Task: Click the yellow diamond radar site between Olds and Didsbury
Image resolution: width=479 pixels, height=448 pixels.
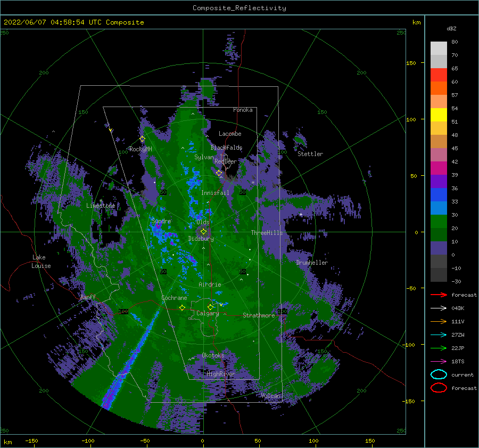Action: point(203,232)
